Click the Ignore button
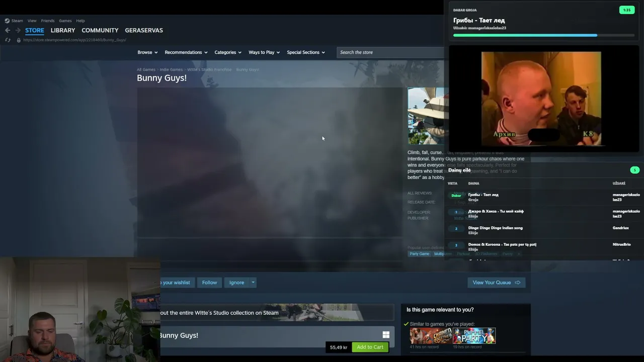Viewport: 644px width, 362px height. click(236, 283)
